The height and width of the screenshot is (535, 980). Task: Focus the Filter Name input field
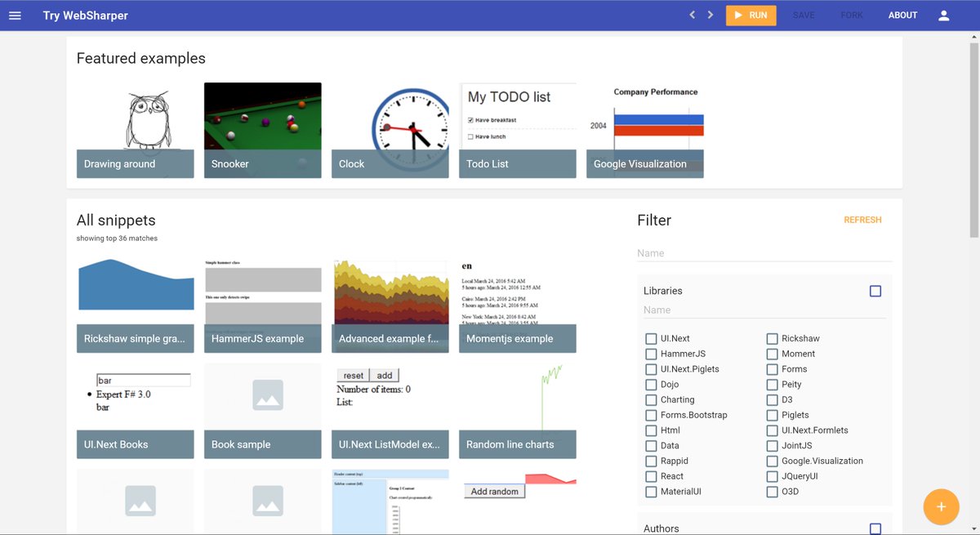pyautogui.click(x=764, y=253)
